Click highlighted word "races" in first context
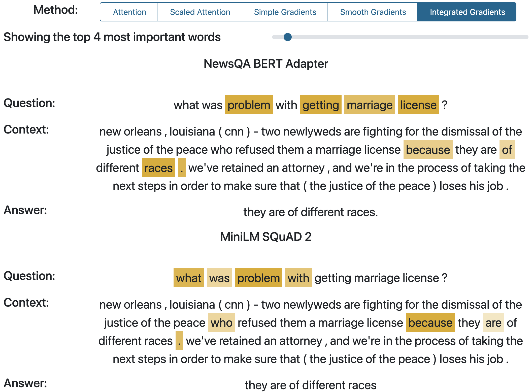 158,168
